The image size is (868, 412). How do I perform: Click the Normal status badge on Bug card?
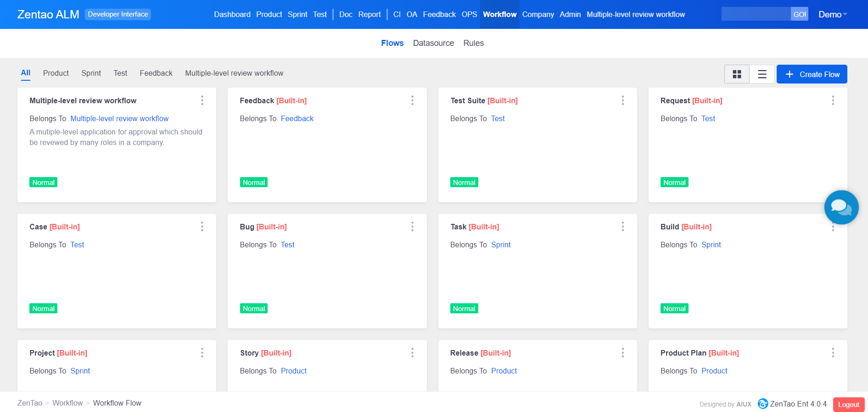[253, 309]
